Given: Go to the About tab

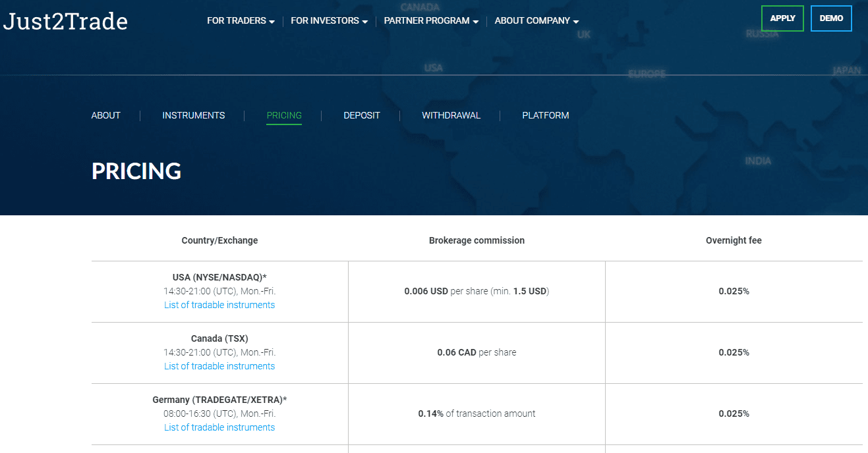Looking at the screenshot, I should click(106, 115).
